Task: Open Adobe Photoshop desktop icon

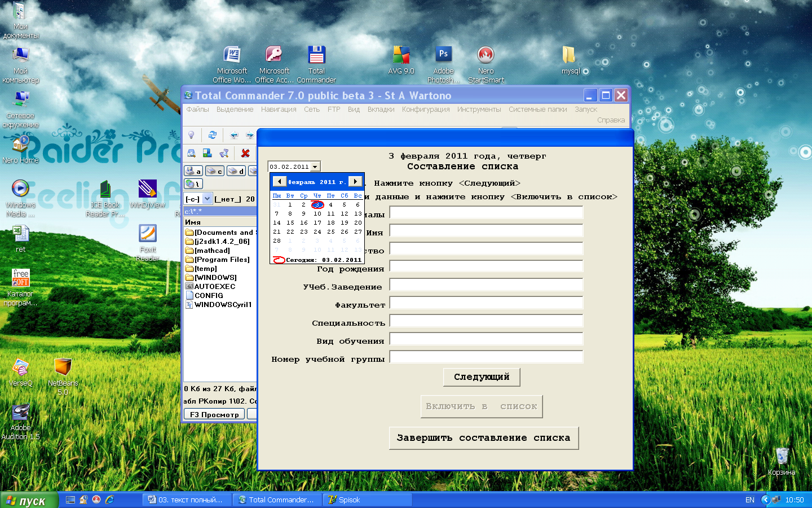Action: [x=443, y=64]
